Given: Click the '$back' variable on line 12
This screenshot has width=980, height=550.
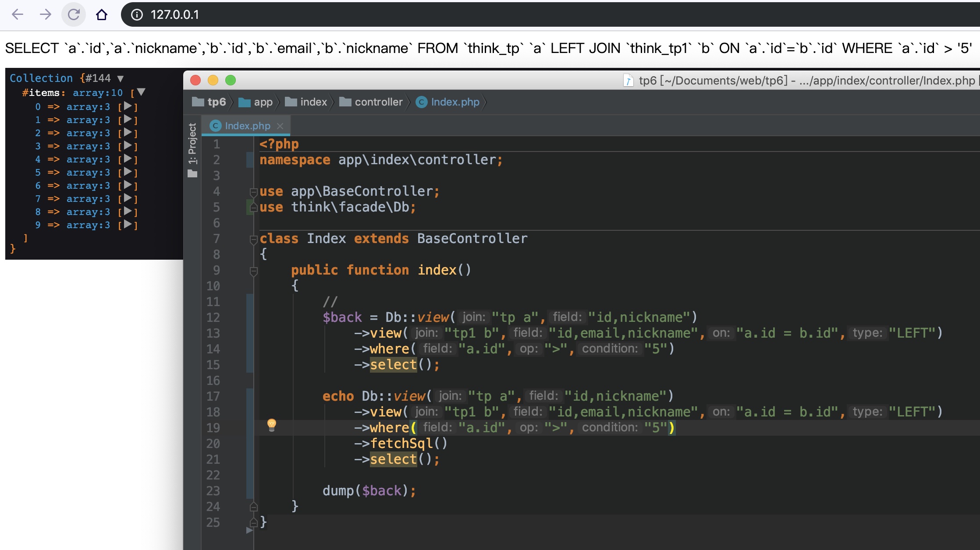Looking at the screenshot, I should coord(342,317).
